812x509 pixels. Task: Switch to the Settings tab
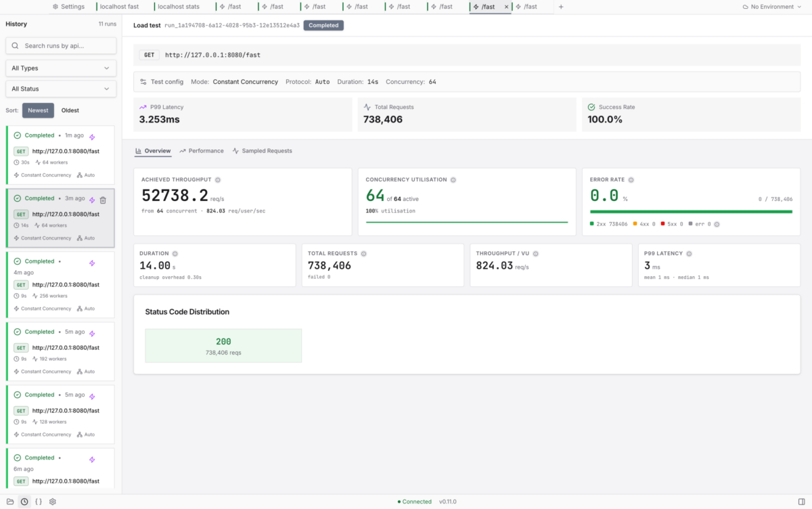pos(69,7)
